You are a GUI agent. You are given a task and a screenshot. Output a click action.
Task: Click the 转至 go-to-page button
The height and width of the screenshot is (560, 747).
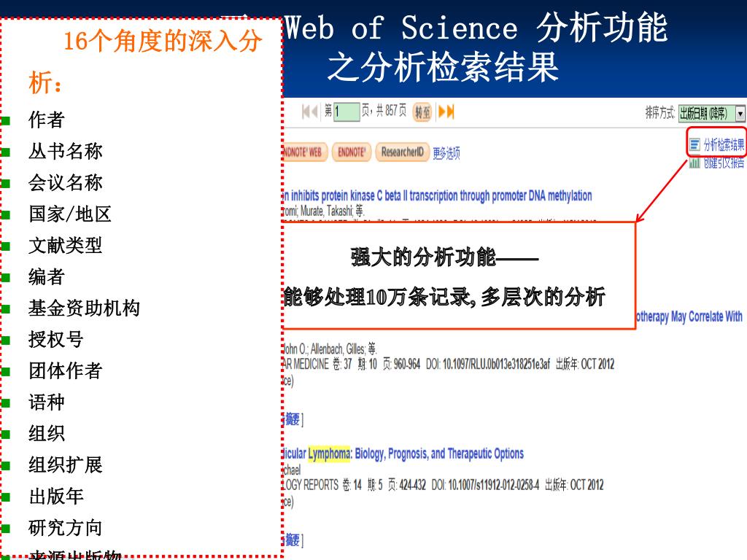[x=422, y=112]
